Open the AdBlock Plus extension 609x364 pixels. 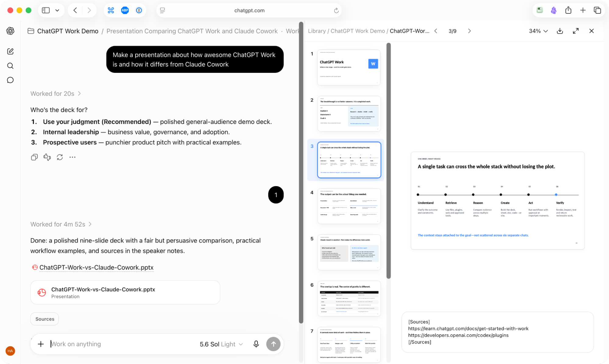coord(125,10)
